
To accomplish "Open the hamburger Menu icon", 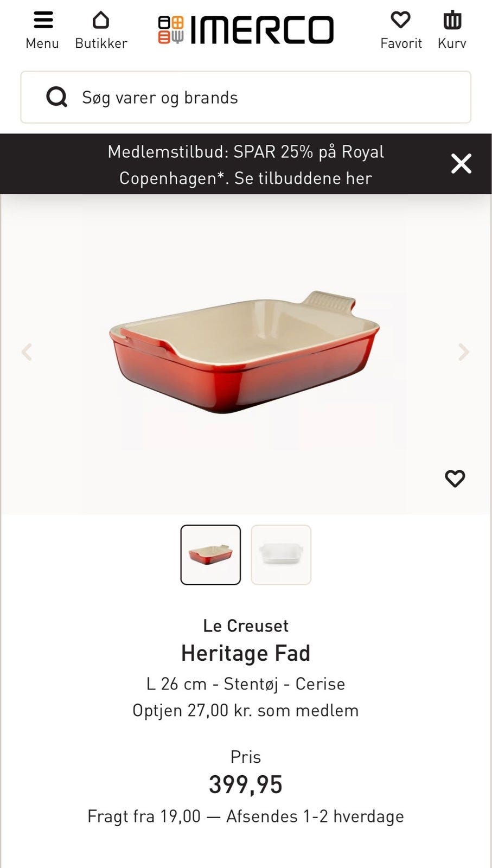I will coord(43,20).
